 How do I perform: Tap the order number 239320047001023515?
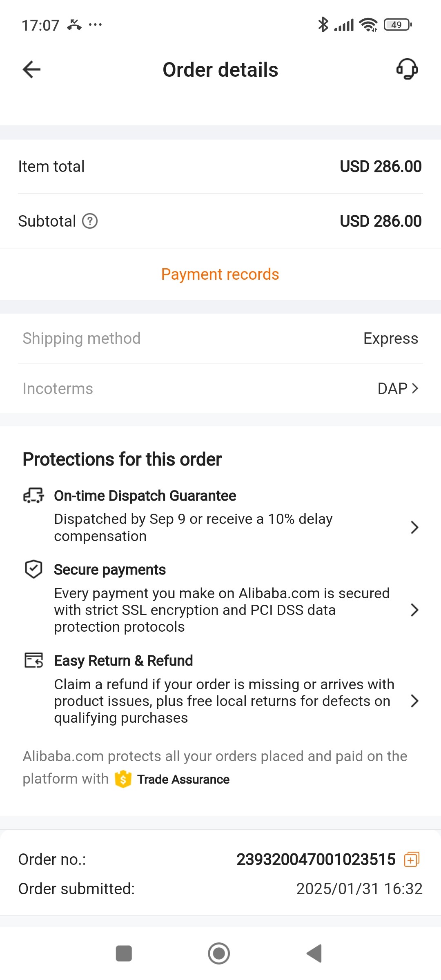[316, 860]
